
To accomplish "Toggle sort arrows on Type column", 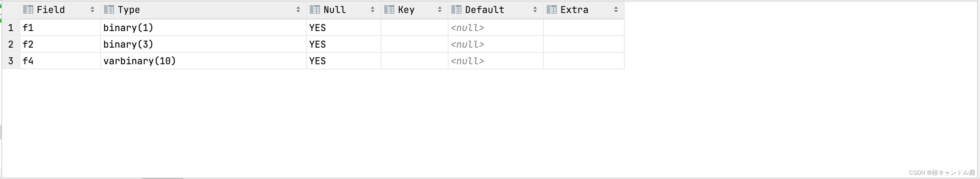I will [x=298, y=10].
